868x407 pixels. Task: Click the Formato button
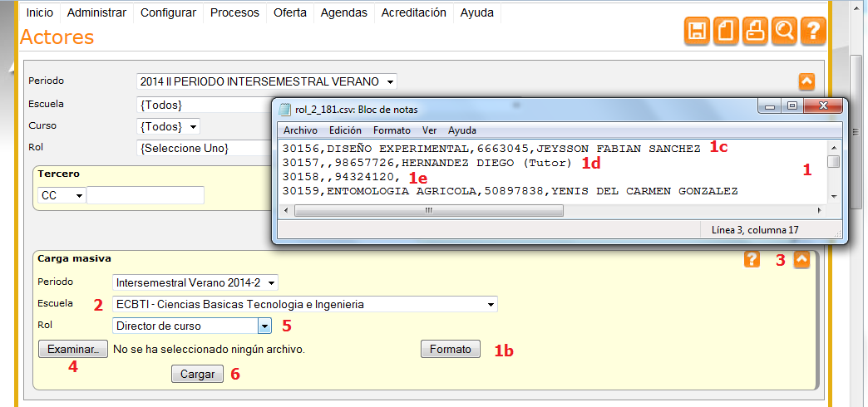coord(451,349)
